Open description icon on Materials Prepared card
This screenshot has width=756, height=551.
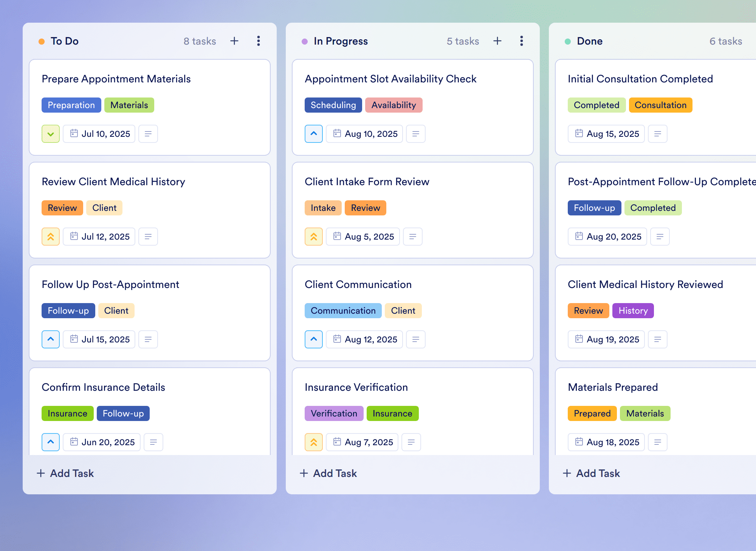click(x=658, y=442)
